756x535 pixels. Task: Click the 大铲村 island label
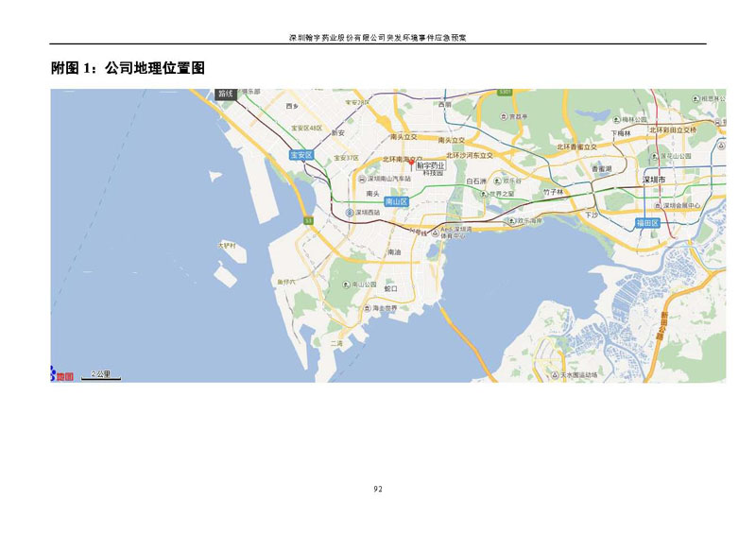pyautogui.click(x=228, y=246)
